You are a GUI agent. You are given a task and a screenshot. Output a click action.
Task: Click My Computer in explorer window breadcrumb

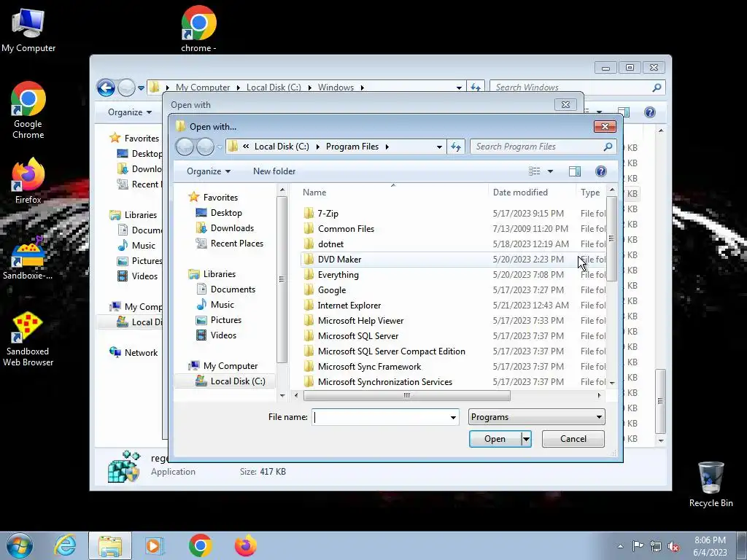pos(203,87)
